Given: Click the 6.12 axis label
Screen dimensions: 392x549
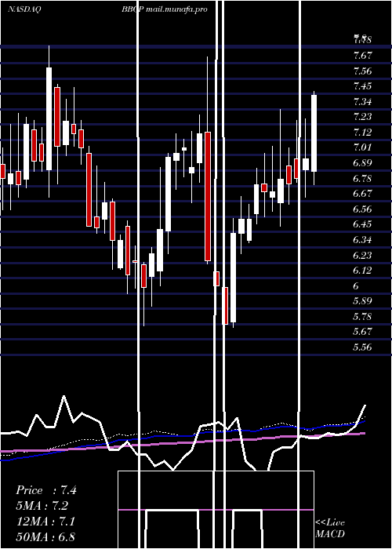Looking at the screenshot, I should click(x=362, y=271).
